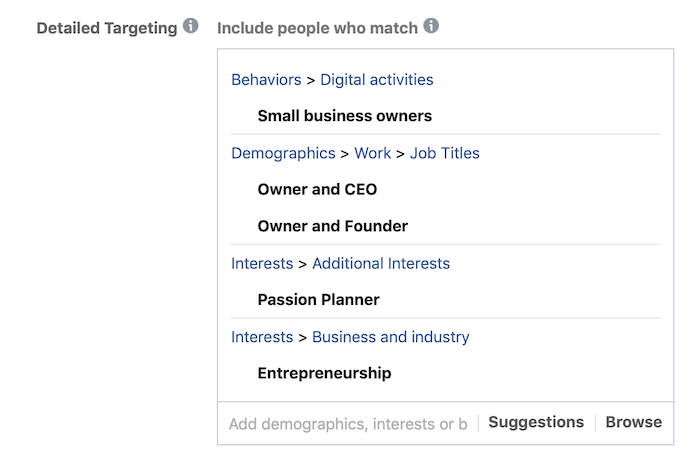Focus the Add demographics, interests input field
The width and height of the screenshot is (700, 460).
348,424
